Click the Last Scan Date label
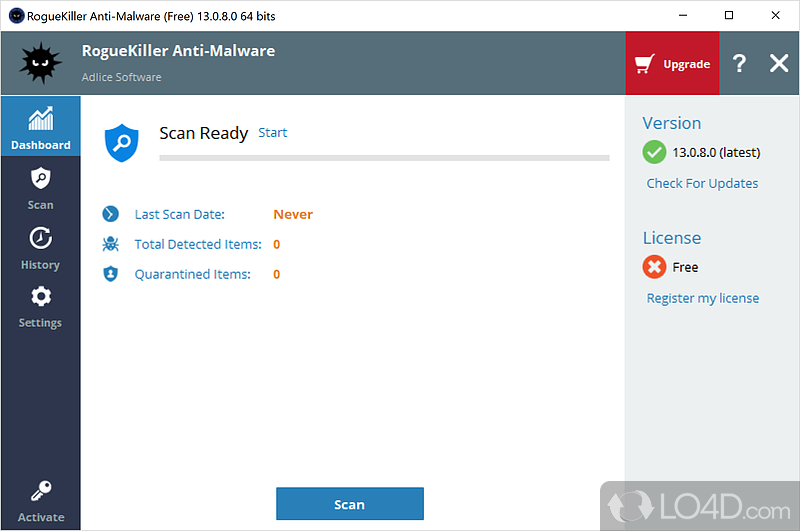The height and width of the screenshot is (531, 800). tap(180, 214)
